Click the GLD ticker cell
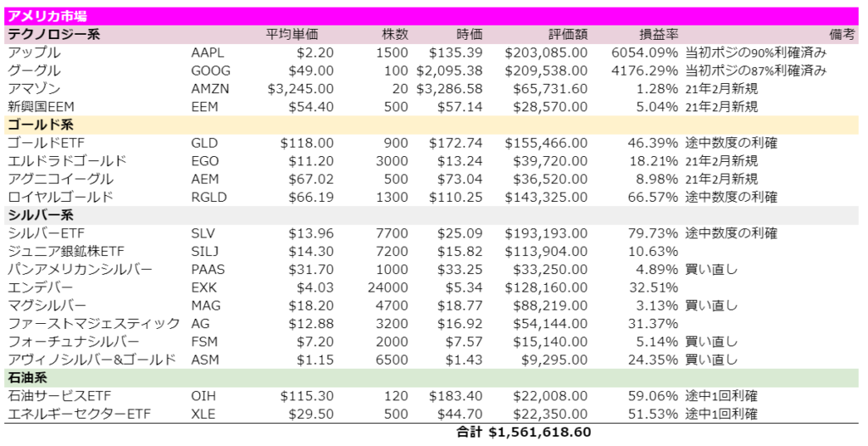This screenshot has height=446, width=868. click(x=205, y=143)
